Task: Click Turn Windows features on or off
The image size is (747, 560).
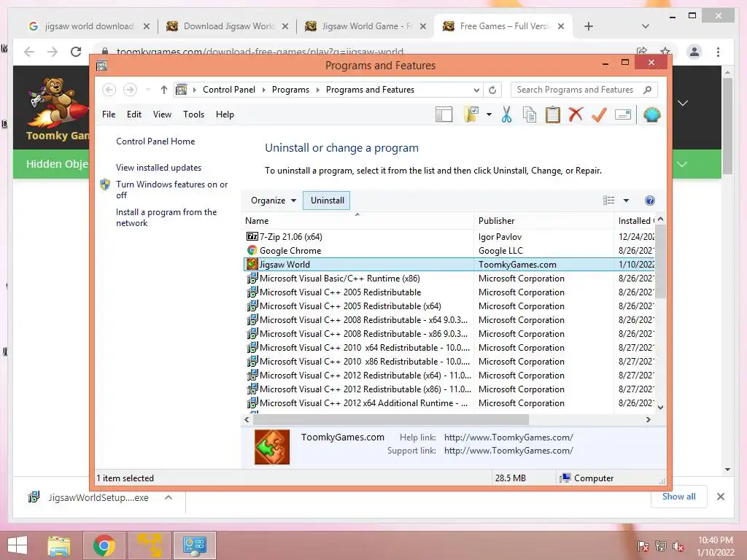Action: [x=171, y=190]
